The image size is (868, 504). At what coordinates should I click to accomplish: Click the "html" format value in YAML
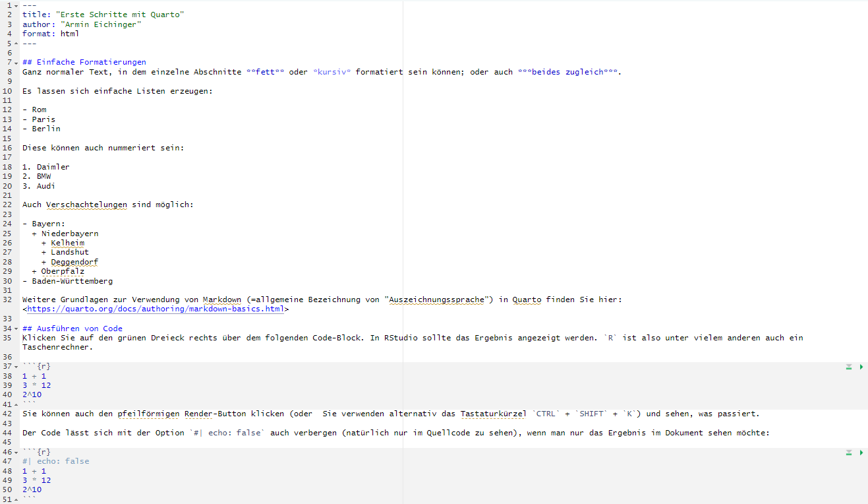[x=69, y=34]
